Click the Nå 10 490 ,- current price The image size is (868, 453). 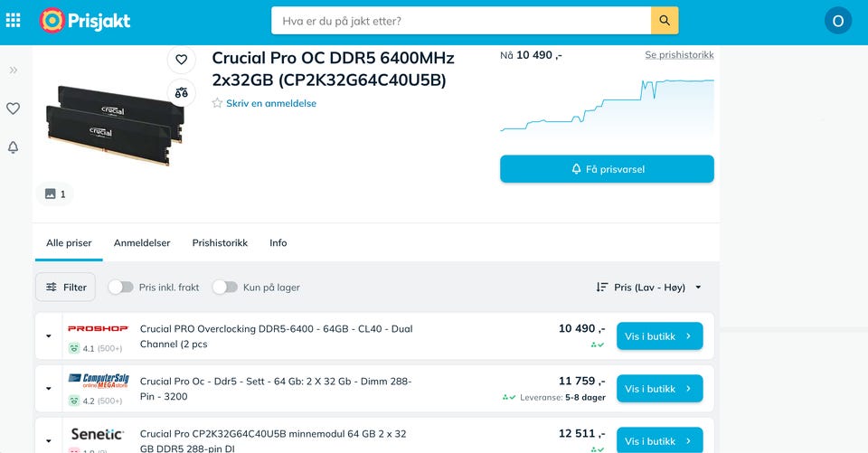pyautogui.click(x=531, y=55)
